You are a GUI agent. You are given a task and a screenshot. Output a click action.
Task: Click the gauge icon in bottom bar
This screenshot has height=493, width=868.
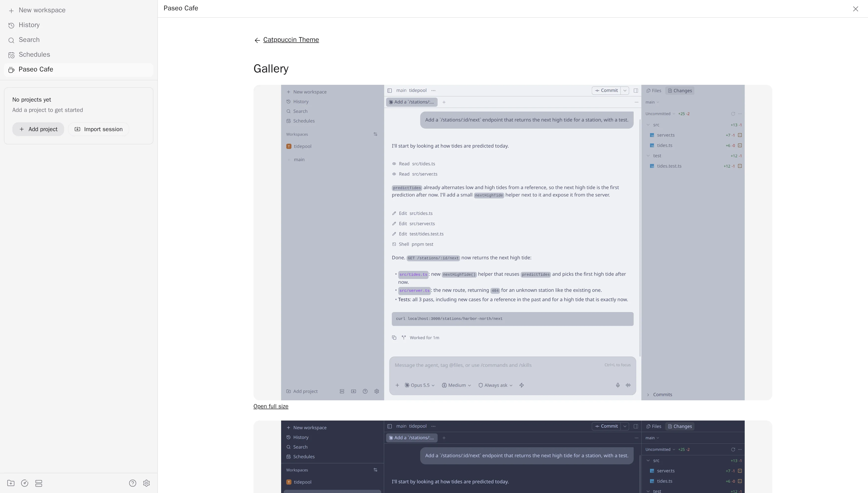(25, 483)
